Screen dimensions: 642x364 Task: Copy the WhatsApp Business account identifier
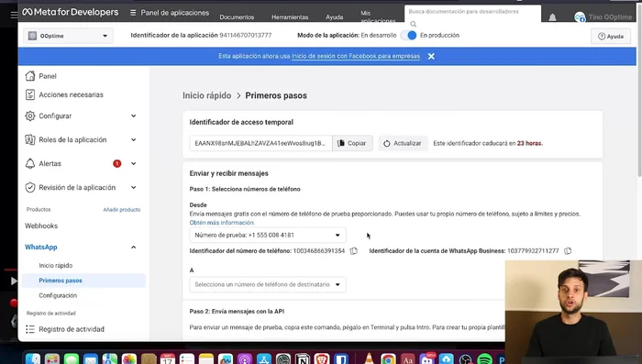tap(568, 250)
